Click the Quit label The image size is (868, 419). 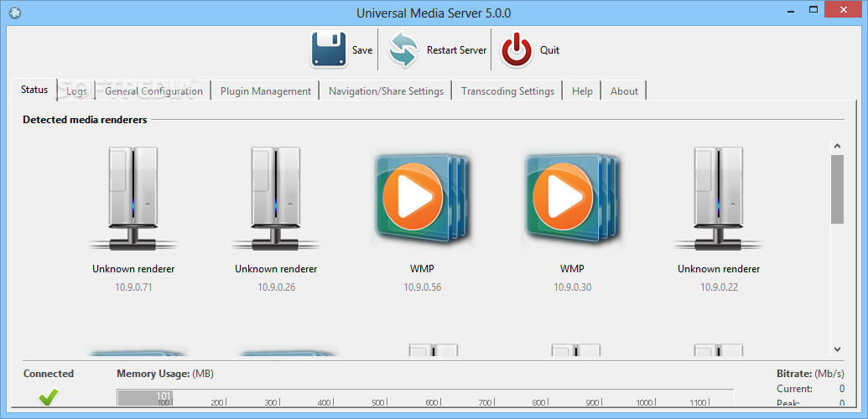pyautogui.click(x=549, y=49)
